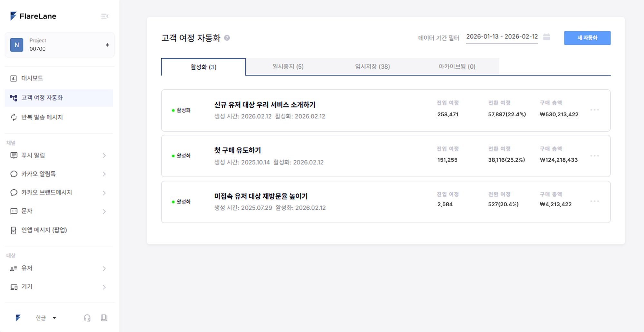Image resolution: width=644 pixels, height=332 pixels.
Task: Click the FlareLane logo in the sidebar header
Action: coord(33,16)
